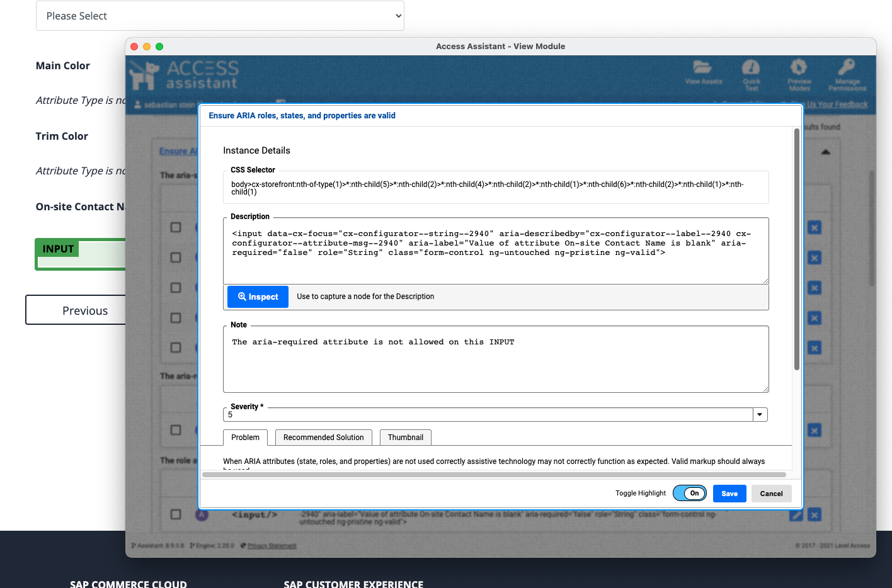Select the checkbox beside the bottom input row

point(176,514)
